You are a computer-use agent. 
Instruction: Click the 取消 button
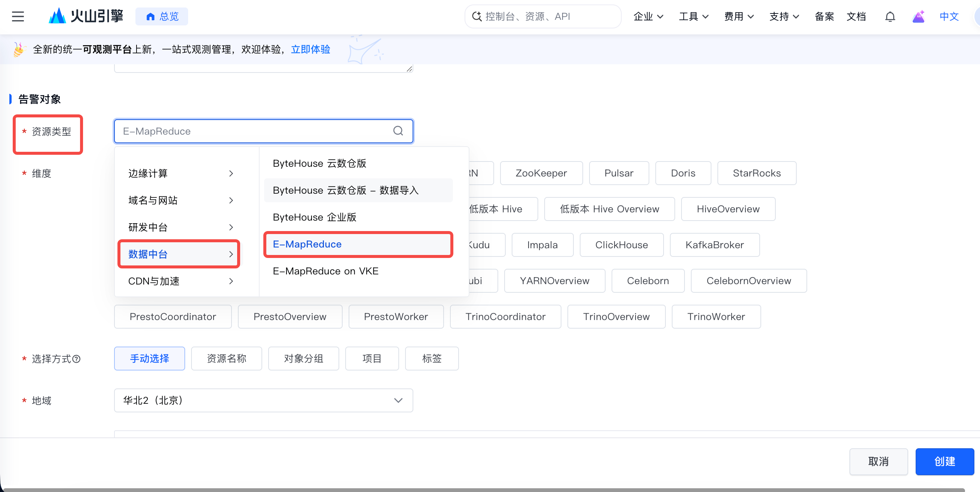(x=878, y=461)
